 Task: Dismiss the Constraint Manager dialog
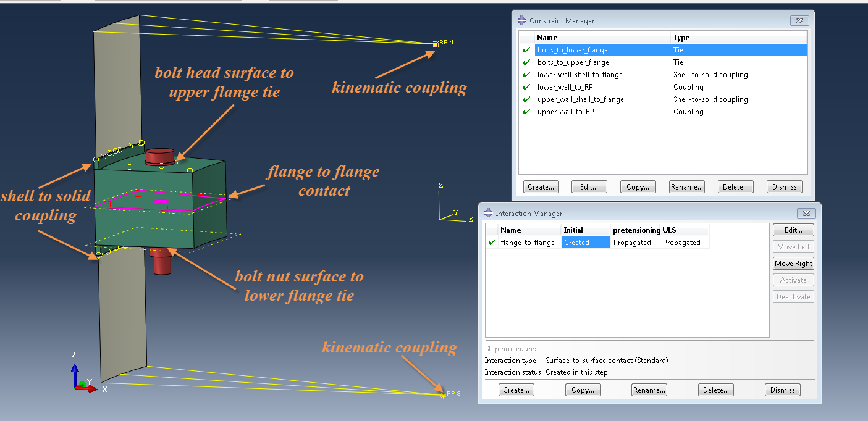click(x=784, y=186)
